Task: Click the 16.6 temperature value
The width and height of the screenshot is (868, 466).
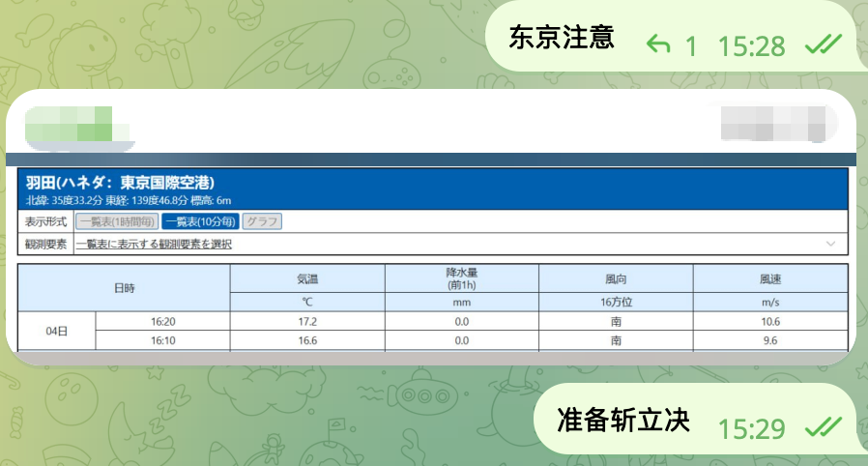Action: click(x=307, y=340)
